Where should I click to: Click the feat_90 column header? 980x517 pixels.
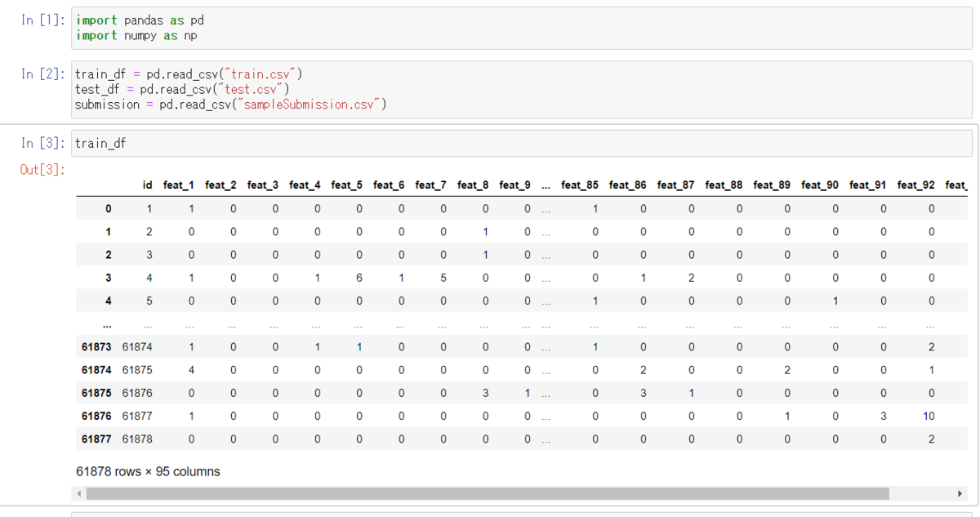coord(820,185)
